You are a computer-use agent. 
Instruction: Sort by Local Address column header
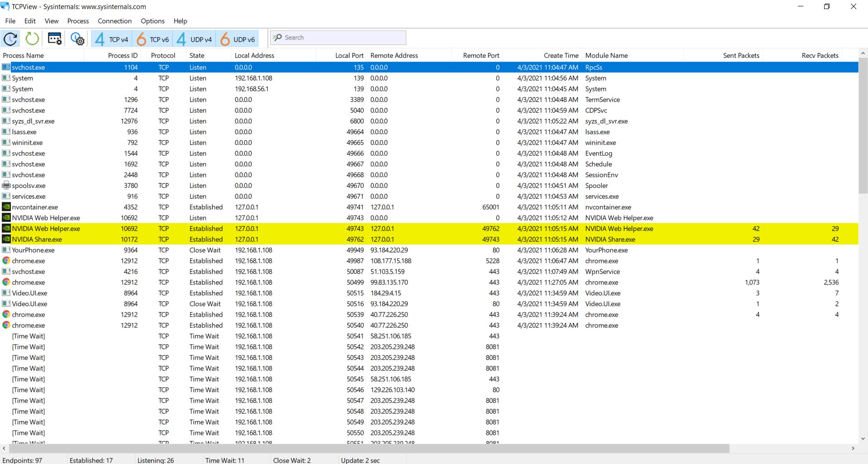point(273,55)
